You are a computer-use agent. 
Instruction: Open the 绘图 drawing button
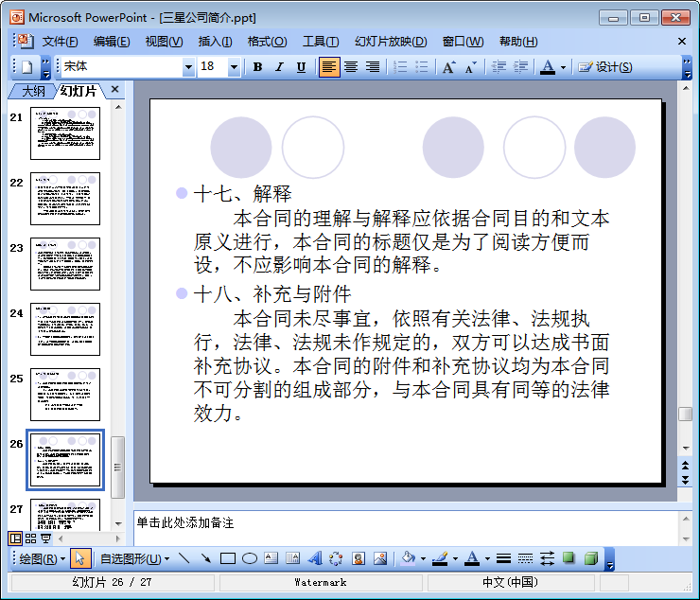42,558
